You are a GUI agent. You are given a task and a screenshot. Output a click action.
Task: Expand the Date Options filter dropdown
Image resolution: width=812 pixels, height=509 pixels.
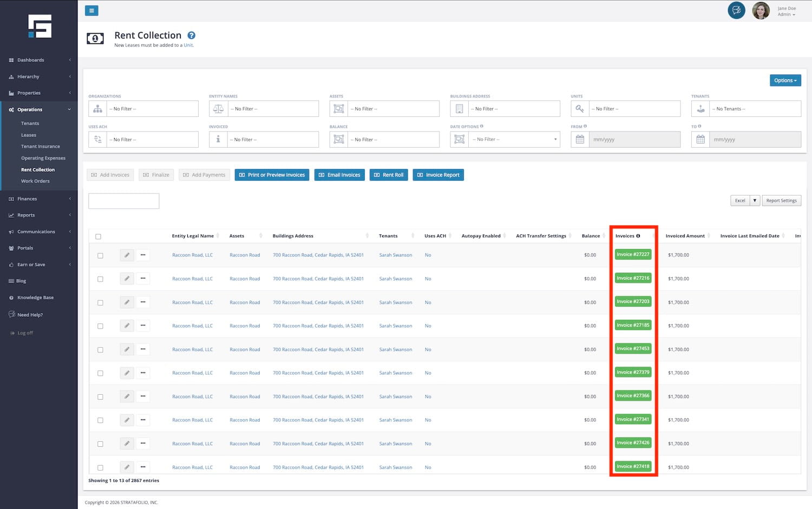tap(514, 140)
